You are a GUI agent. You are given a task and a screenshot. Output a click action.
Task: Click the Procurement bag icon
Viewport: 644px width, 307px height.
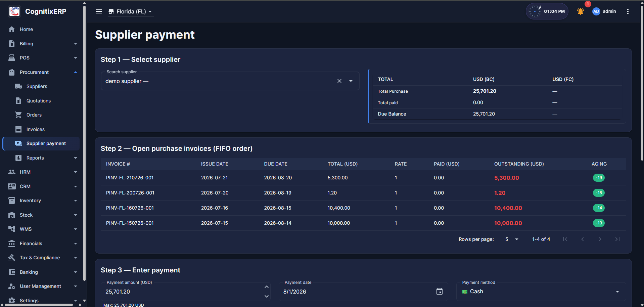pyautogui.click(x=12, y=72)
